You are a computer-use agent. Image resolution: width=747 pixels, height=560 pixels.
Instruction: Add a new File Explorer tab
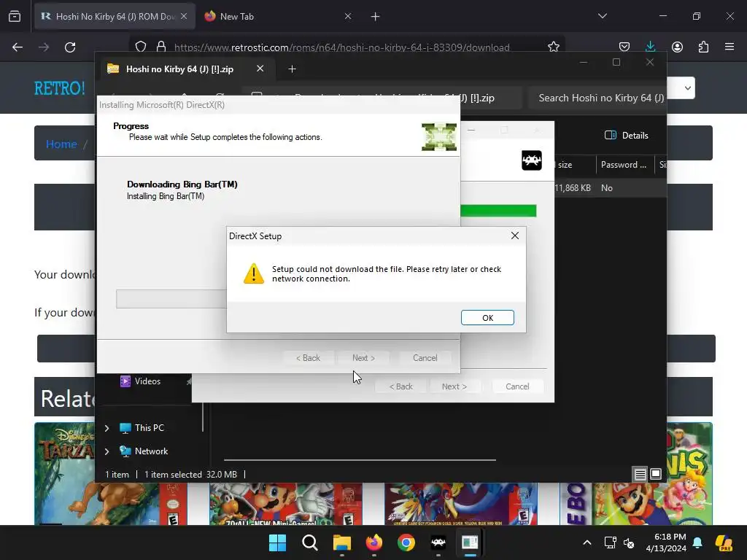click(x=292, y=69)
